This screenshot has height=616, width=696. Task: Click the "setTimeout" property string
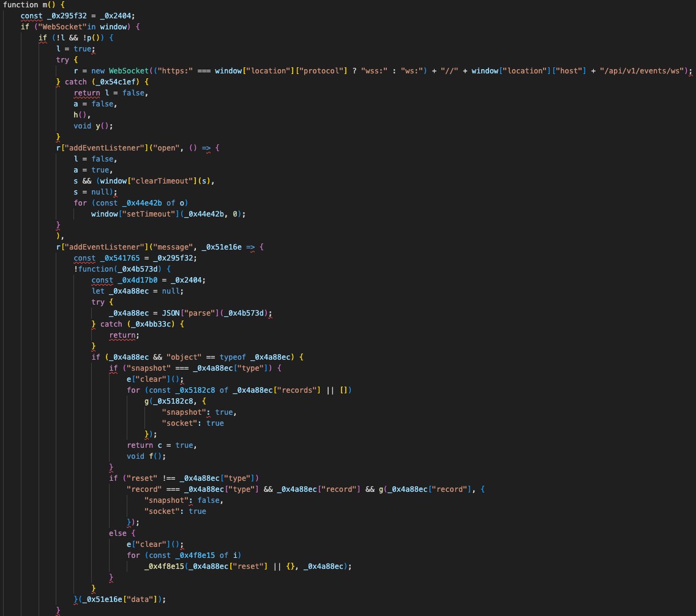click(x=149, y=214)
